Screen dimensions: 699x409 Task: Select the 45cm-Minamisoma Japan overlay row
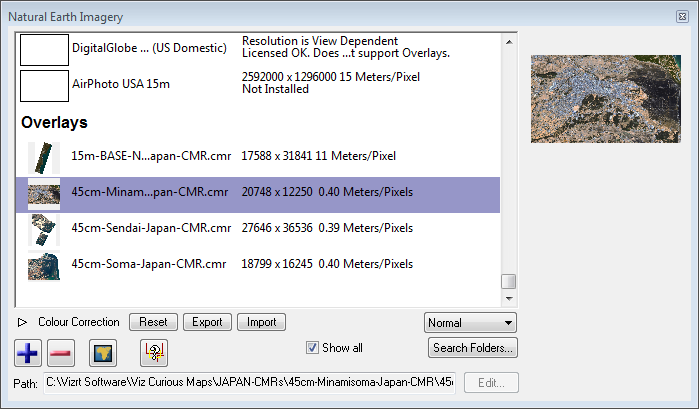[x=260, y=192]
